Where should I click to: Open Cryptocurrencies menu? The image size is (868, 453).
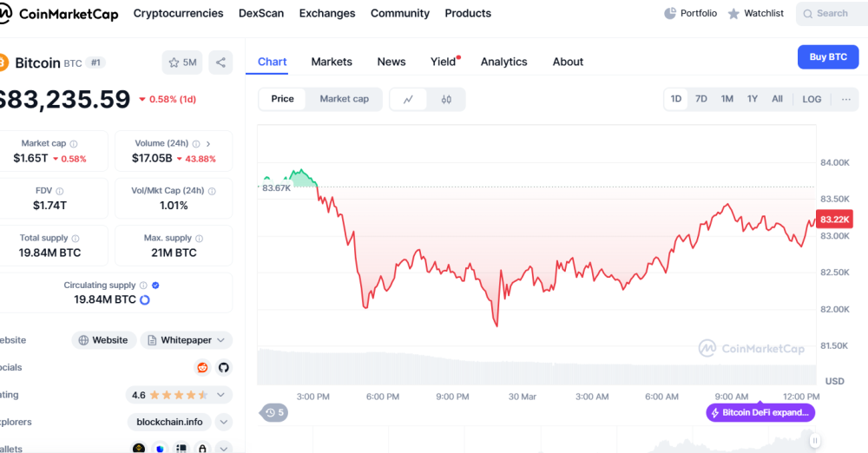178,13
